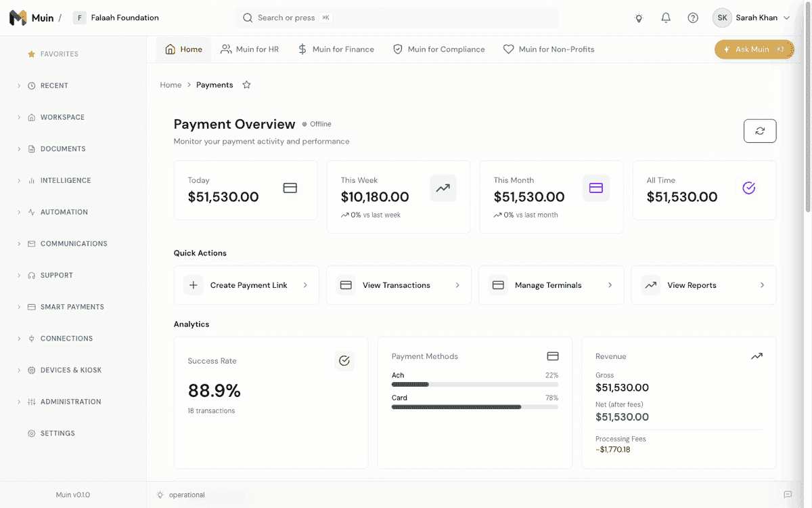The width and height of the screenshot is (812, 508).
Task: Click the This Month purple card icon
Action: [596, 188]
